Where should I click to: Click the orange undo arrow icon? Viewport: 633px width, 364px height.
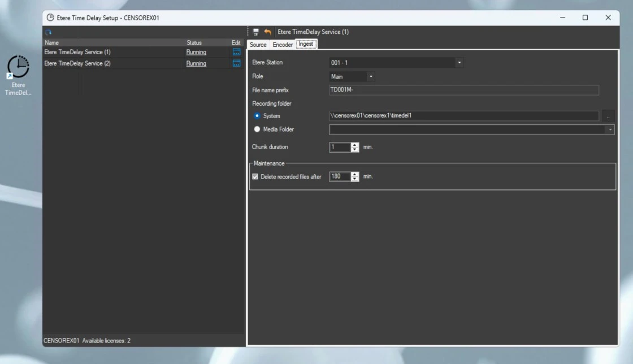point(268,32)
